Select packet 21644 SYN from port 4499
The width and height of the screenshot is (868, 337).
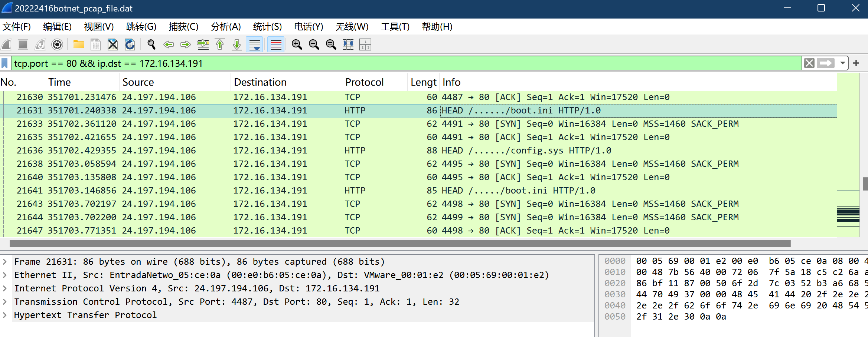click(x=418, y=217)
